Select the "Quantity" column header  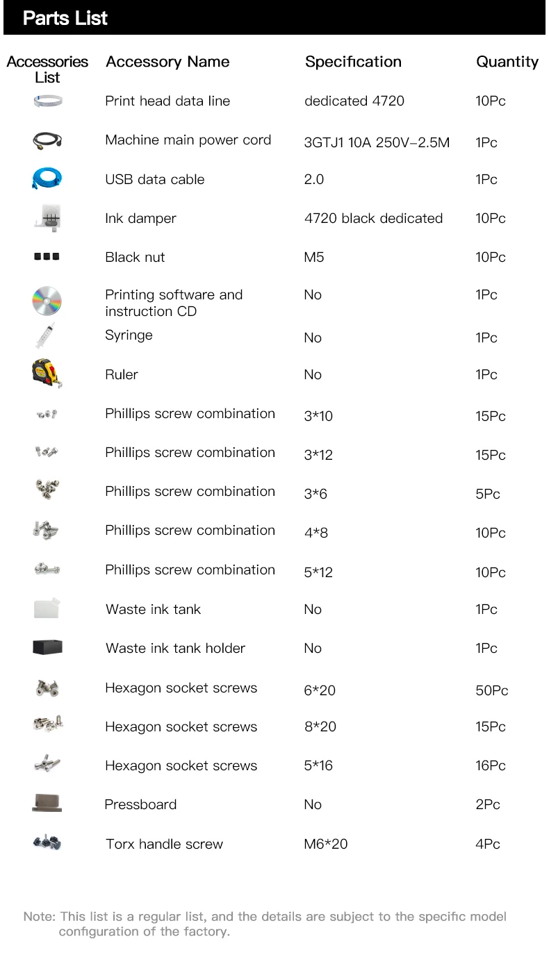coord(507,62)
